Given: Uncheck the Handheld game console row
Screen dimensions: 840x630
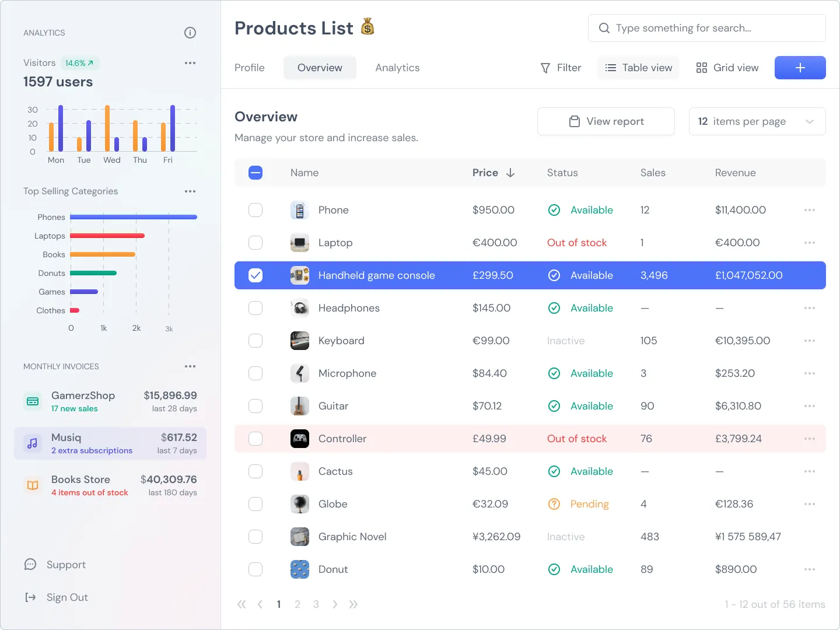Looking at the screenshot, I should coord(256,275).
